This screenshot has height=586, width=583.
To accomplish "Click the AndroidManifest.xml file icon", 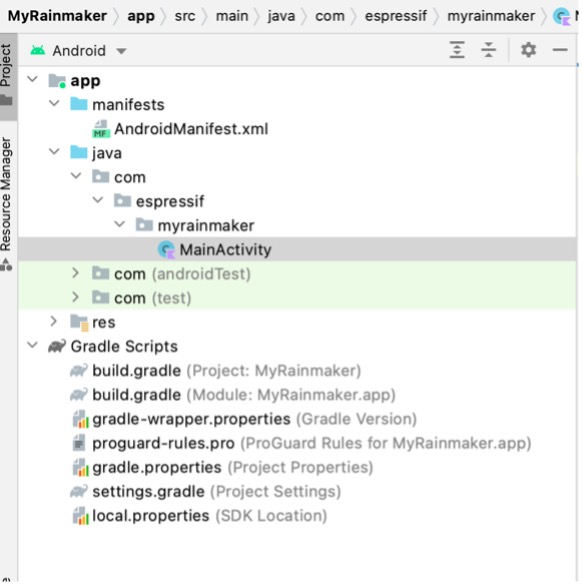I will (x=101, y=129).
